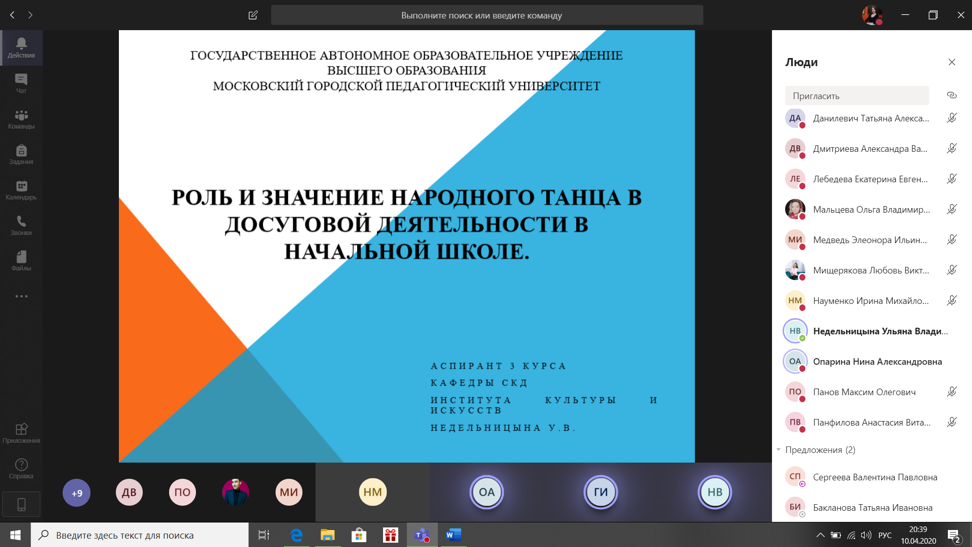Click the МИ participant tile
Viewport: 972px width, 547px height.
coord(289,492)
